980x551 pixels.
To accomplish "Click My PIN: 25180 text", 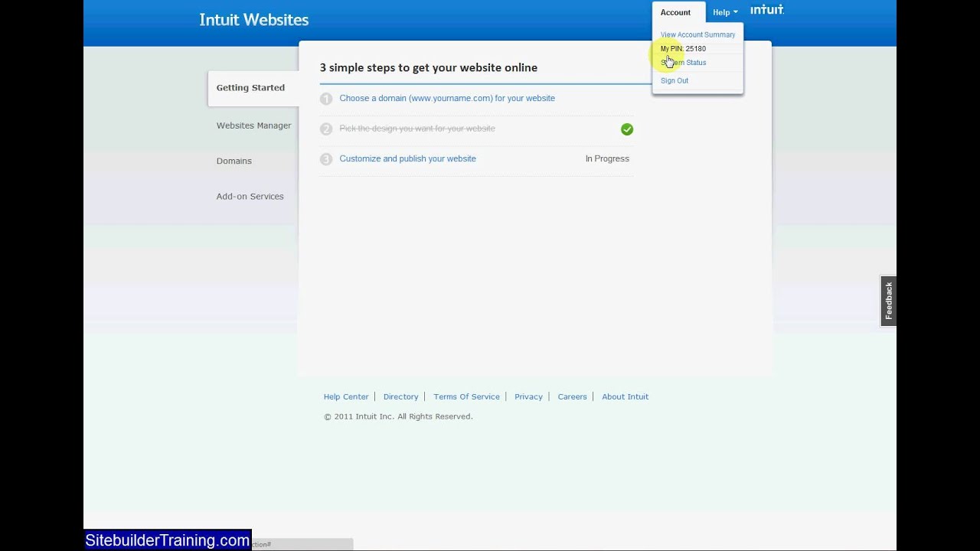I will (683, 48).
